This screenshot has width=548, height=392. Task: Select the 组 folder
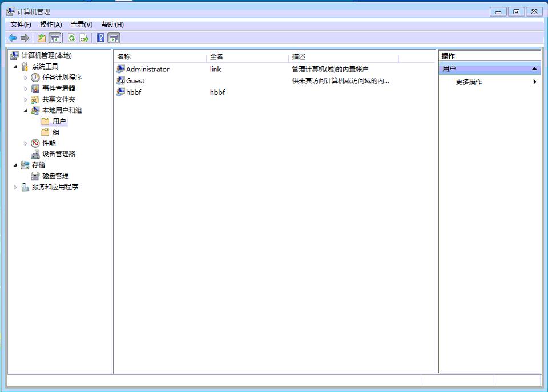tap(56, 132)
